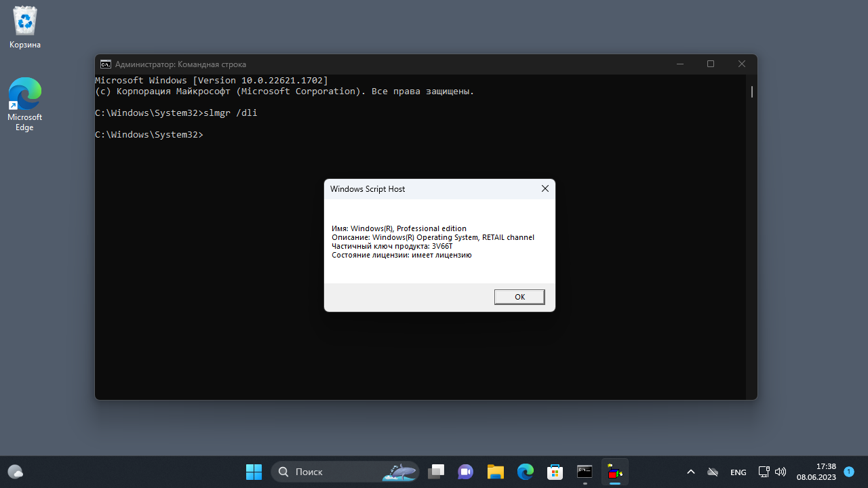This screenshot has width=868, height=488.
Task: Click the Command Prompt window title text
Action: click(181, 64)
